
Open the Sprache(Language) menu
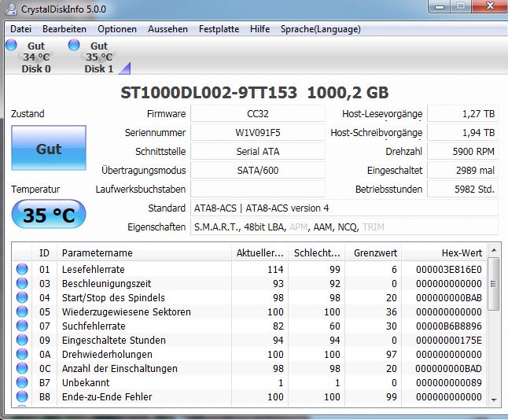tap(320, 29)
